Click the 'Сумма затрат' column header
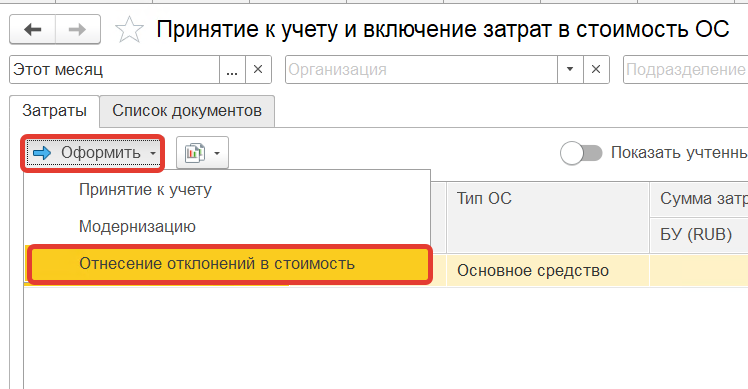Screen dimensions: 748x389 (699, 199)
